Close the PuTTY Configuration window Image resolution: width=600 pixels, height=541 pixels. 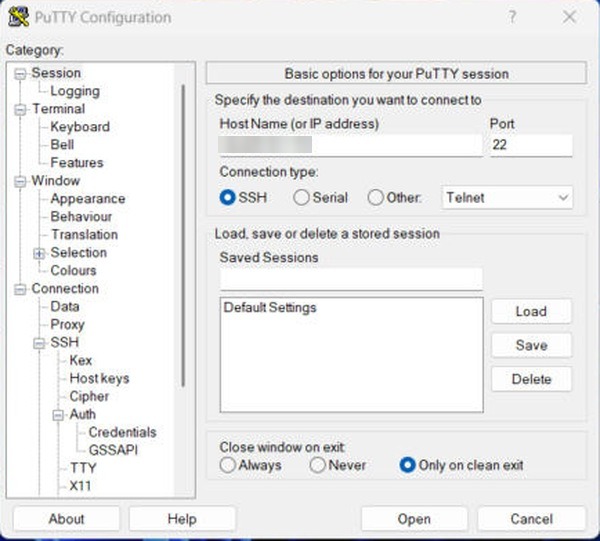(570, 17)
